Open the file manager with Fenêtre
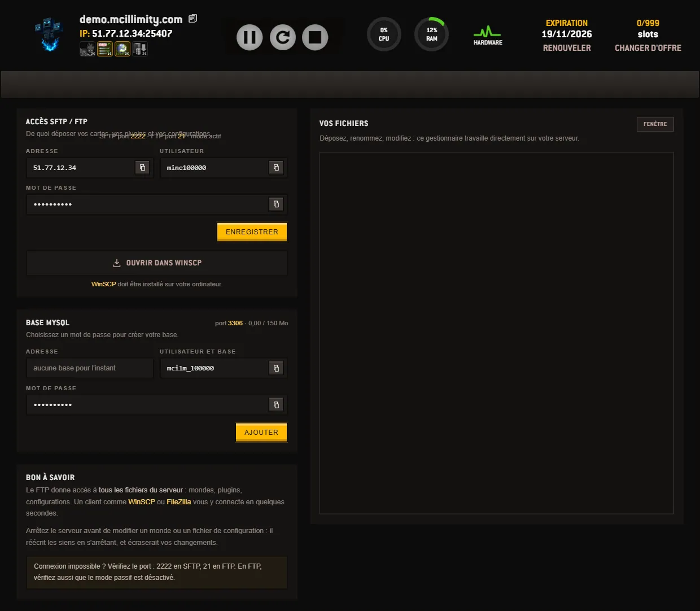 tap(655, 124)
